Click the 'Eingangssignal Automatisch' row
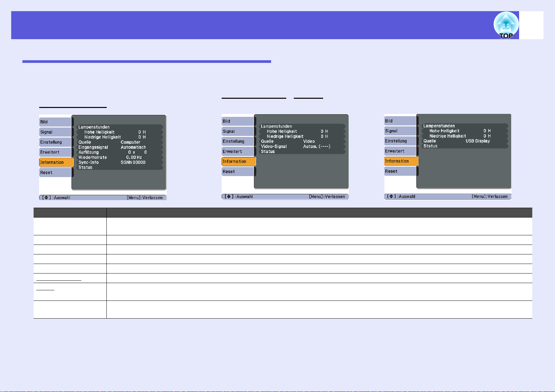Image resolution: width=555 pixels, height=392 pixels. (120, 147)
